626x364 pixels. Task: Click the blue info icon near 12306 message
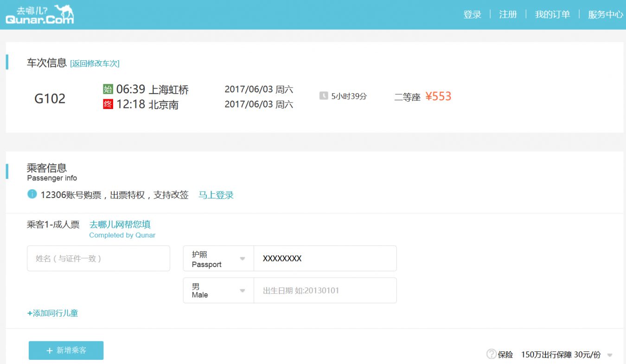(x=32, y=194)
